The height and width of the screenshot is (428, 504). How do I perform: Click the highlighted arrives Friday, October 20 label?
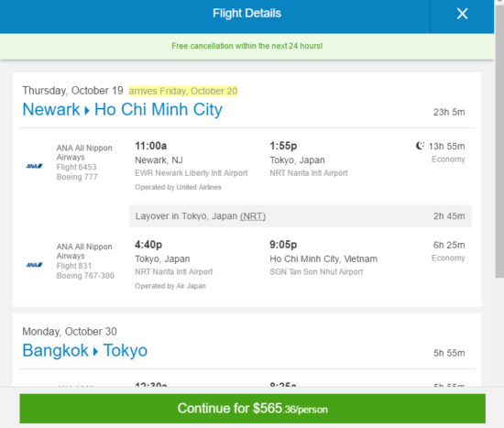coord(183,91)
